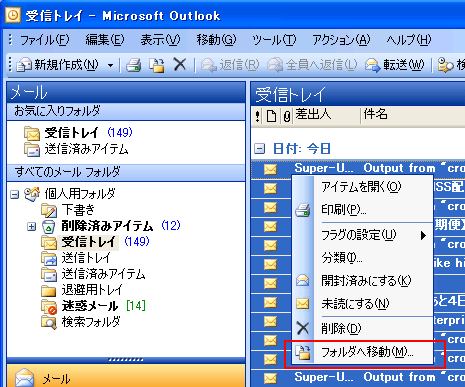Select 送信済みアイテム in favorite folders

pos(86,149)
